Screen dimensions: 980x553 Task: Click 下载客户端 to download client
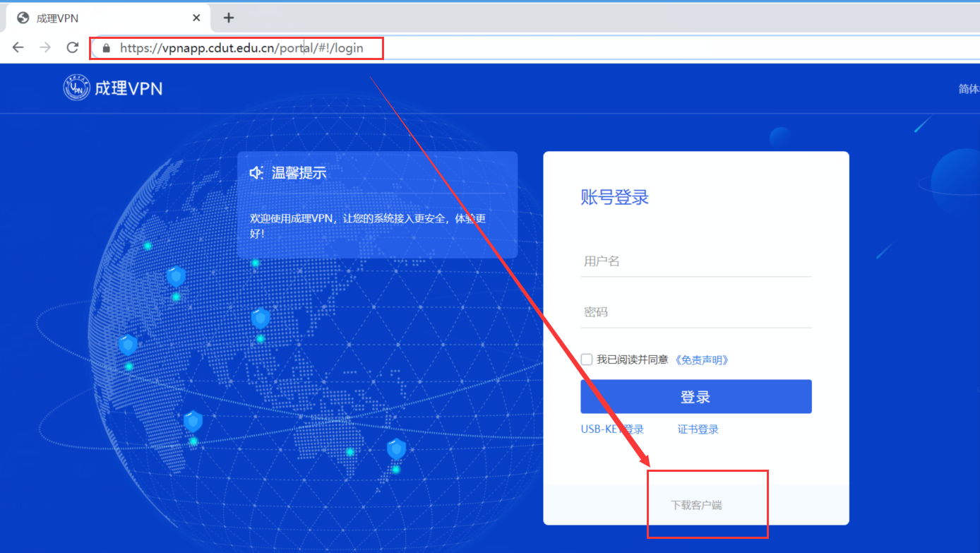(x=696, y=505)
